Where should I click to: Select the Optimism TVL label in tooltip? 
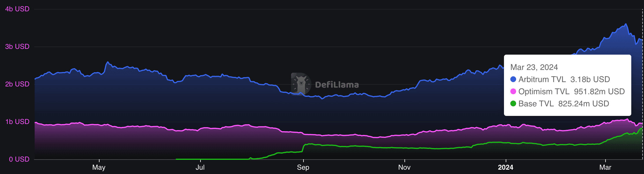pyautogui.click(x=544, y=91)
